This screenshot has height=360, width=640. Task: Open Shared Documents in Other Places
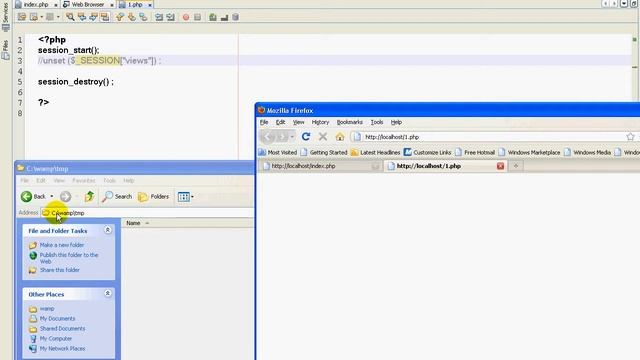coord(62,329)
